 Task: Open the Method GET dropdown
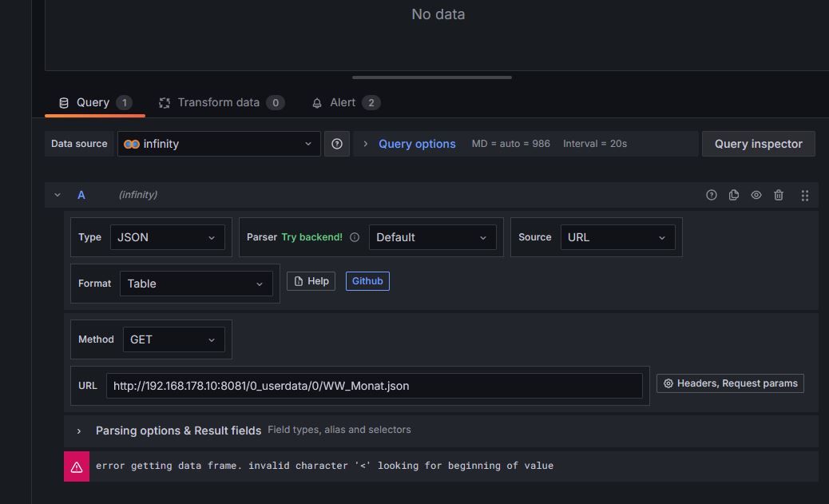pos(173,339)
